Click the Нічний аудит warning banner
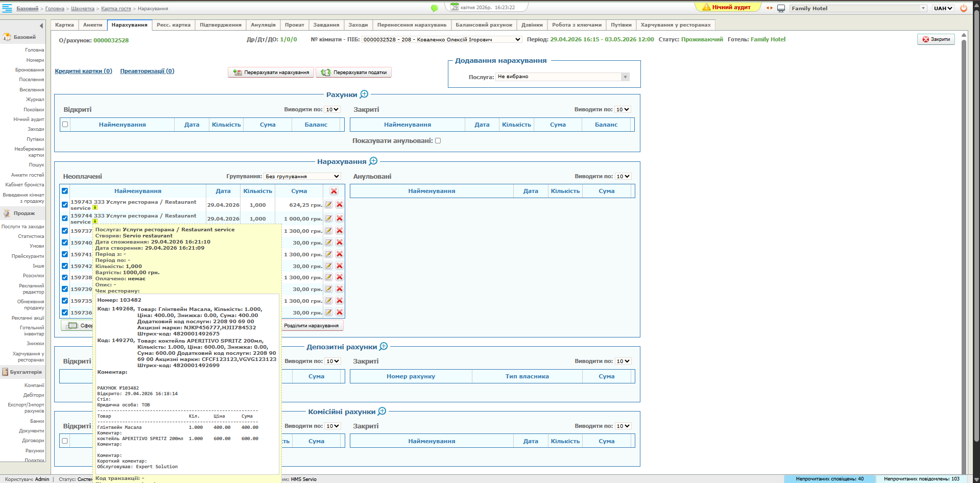The width and height of the screenshot is (980, 483). click(727, 8)
